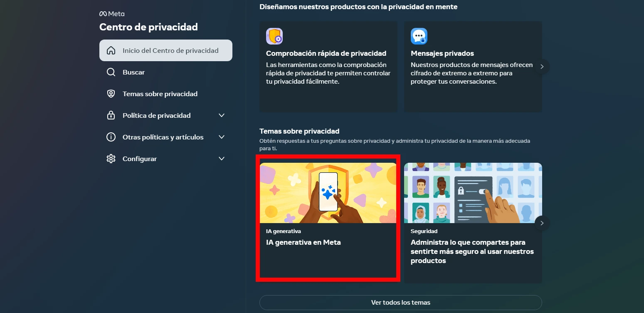This screenshot has height=313, width=644.
Task: Open Administra lo que compartes article title
Action: coord(472,251)
